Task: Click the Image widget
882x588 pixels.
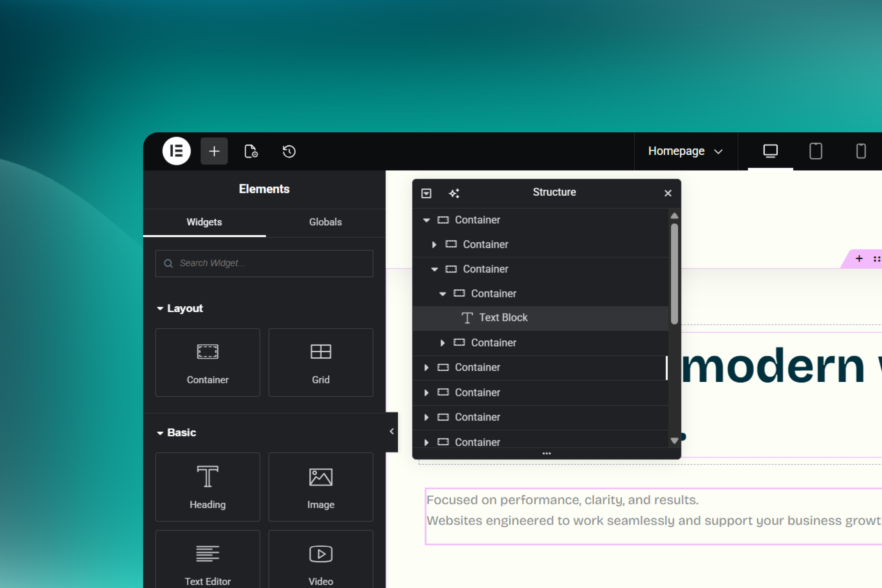Action: coord(321,487)
